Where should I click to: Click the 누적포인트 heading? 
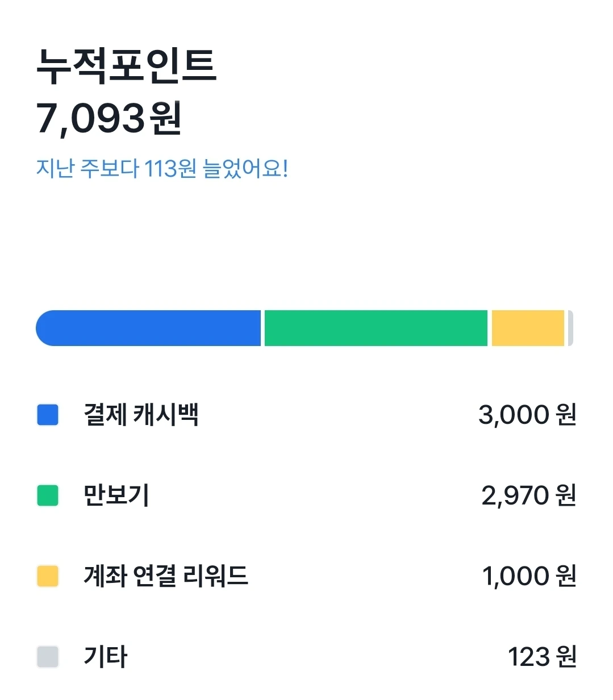tap(126, 66)
